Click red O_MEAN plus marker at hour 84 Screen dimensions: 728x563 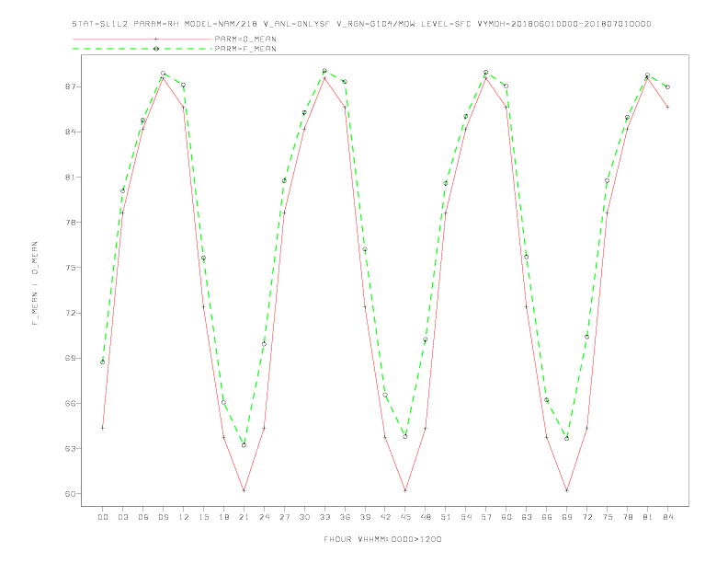[x=667, y=107]
